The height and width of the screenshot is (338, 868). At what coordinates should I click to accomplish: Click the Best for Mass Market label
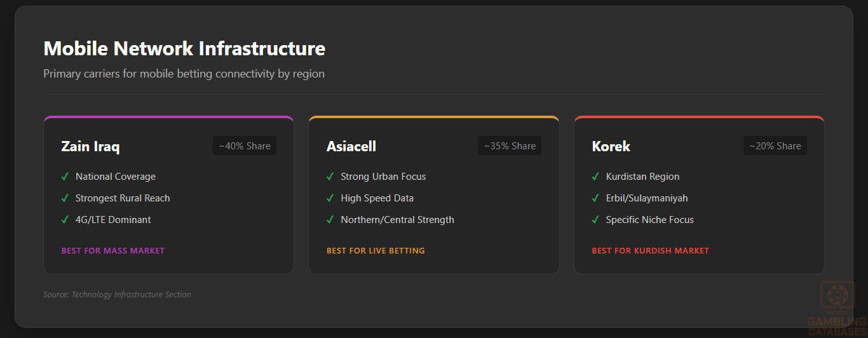[x=113, y=251]
